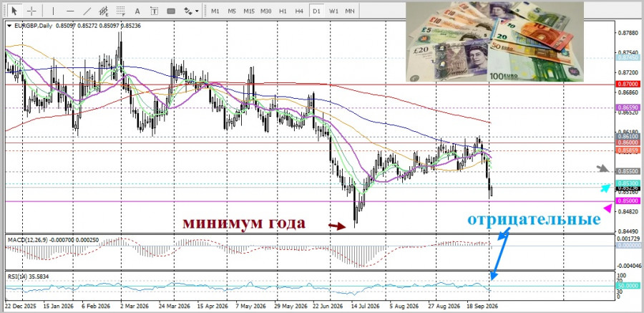Switch chart to M1 timeframe

215,11
